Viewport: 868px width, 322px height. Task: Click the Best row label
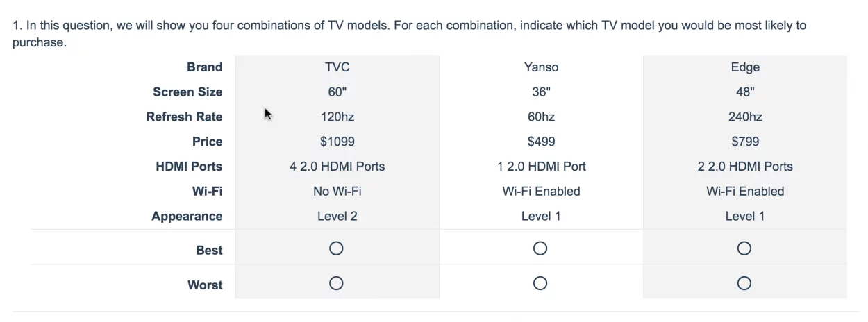(x=209, y=251)
